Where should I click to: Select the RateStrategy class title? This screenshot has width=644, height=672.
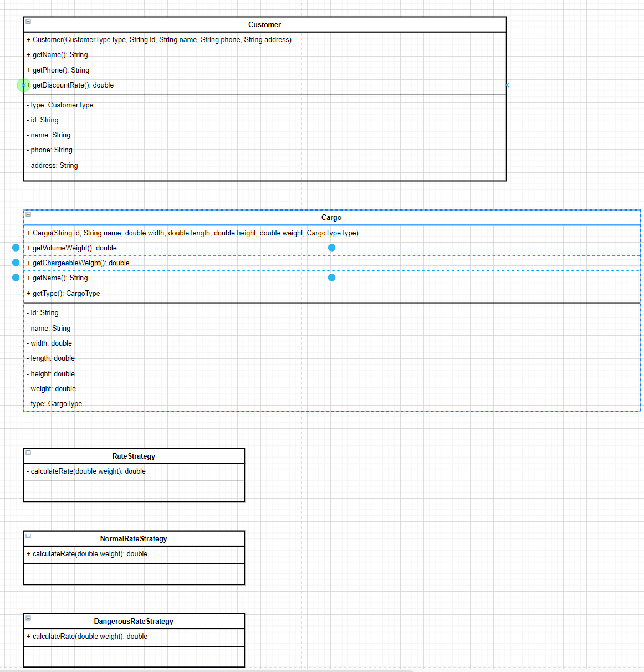[134, 456]
